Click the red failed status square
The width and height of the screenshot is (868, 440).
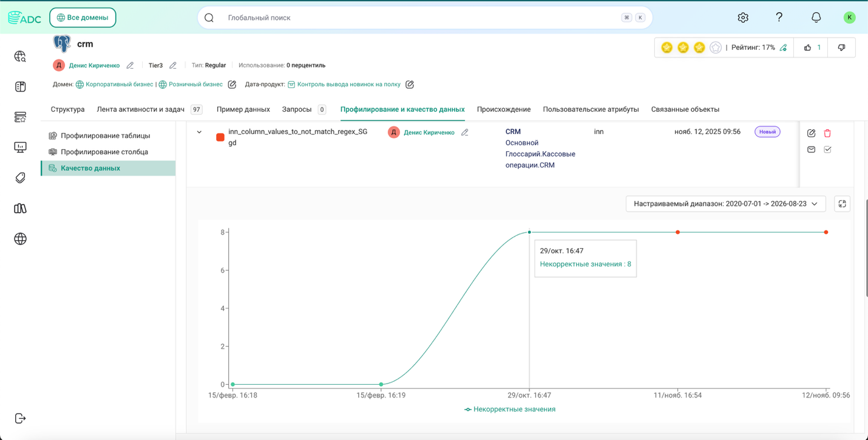[220, 138]
